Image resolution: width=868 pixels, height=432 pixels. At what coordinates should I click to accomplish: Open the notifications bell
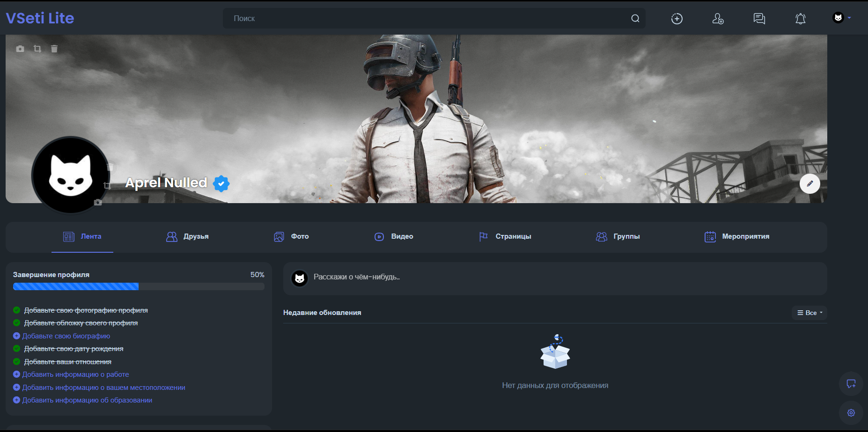[x=800, y=18]
